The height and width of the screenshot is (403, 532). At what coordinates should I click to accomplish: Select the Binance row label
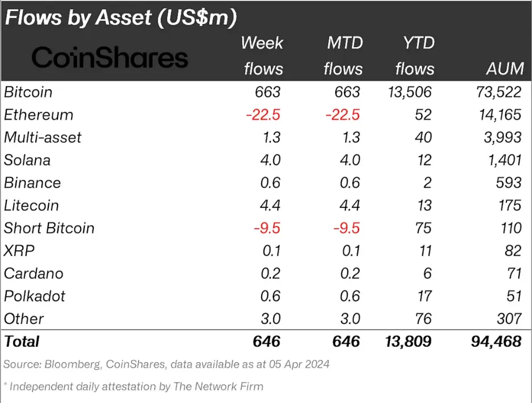click(x=32, y=183)
